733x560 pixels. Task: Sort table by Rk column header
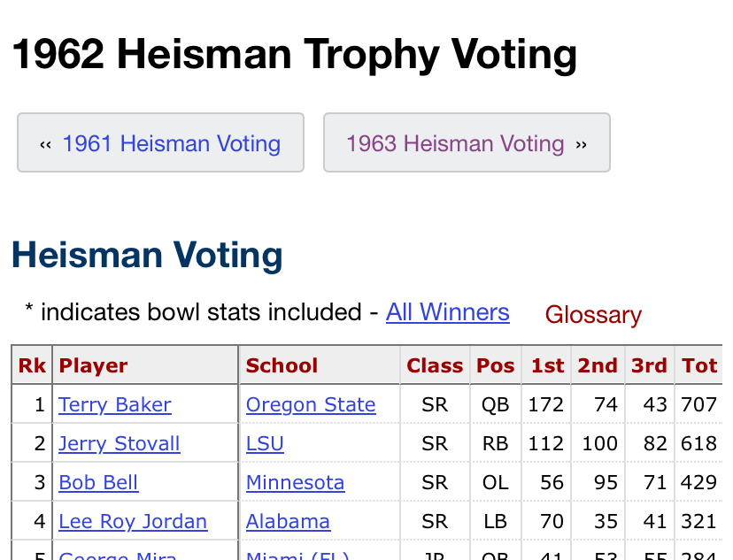tap(32, 366)
